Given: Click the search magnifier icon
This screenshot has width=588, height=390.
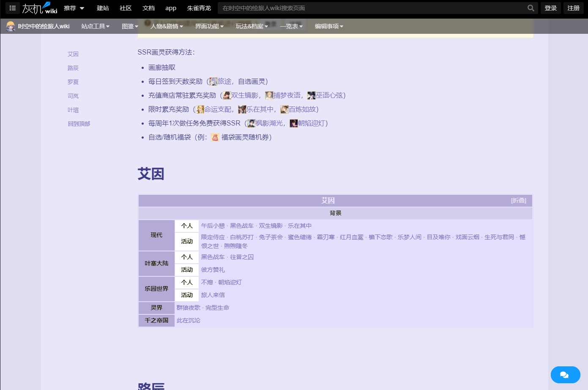Looking at the screenshot, I should tap(531, 8).
